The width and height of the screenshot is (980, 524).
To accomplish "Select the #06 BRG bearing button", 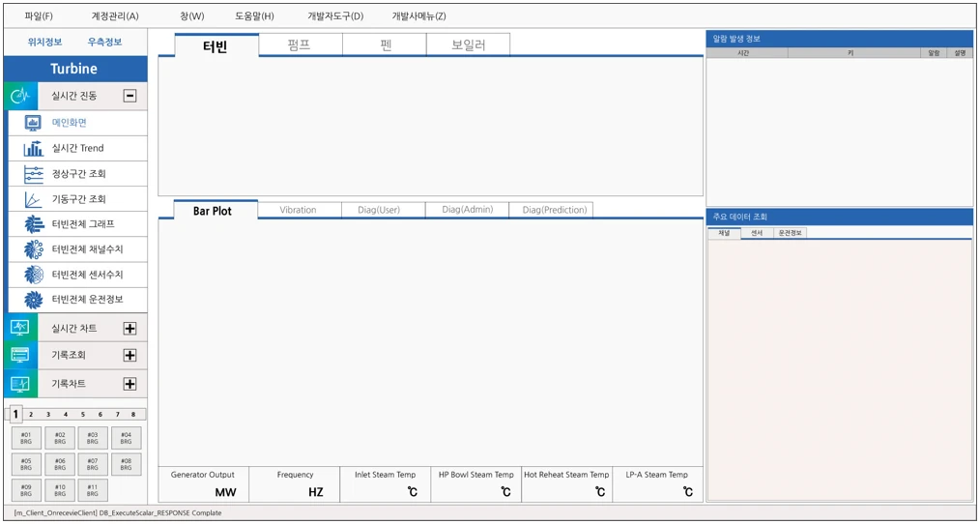I will point(60,465).
